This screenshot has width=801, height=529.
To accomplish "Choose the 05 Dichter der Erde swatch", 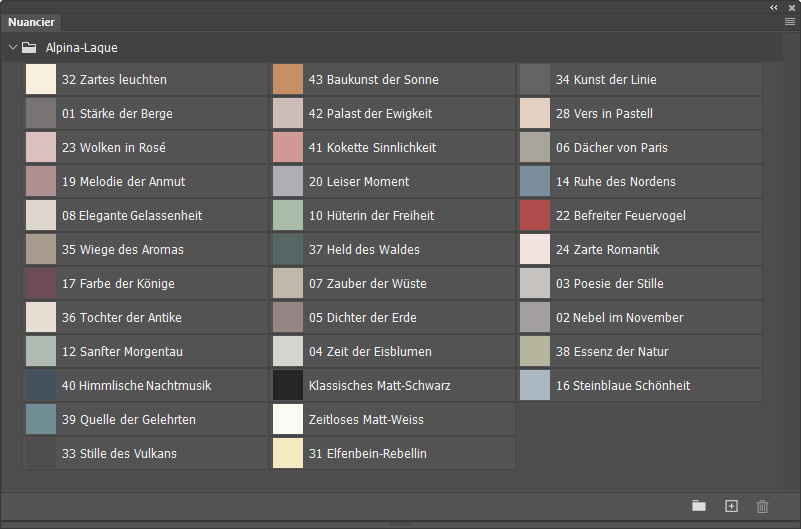I will click(288, 317).
